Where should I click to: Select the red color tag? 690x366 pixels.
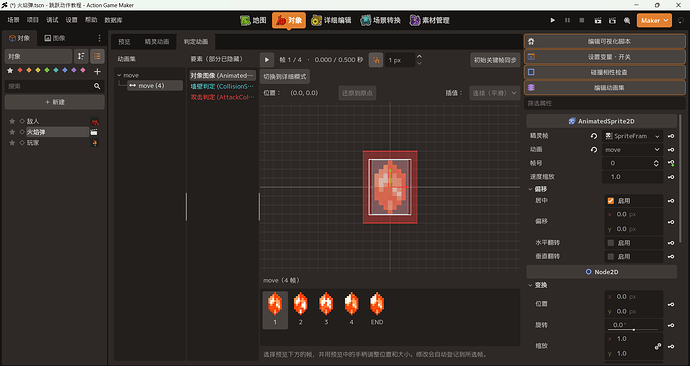click(20, 70)
